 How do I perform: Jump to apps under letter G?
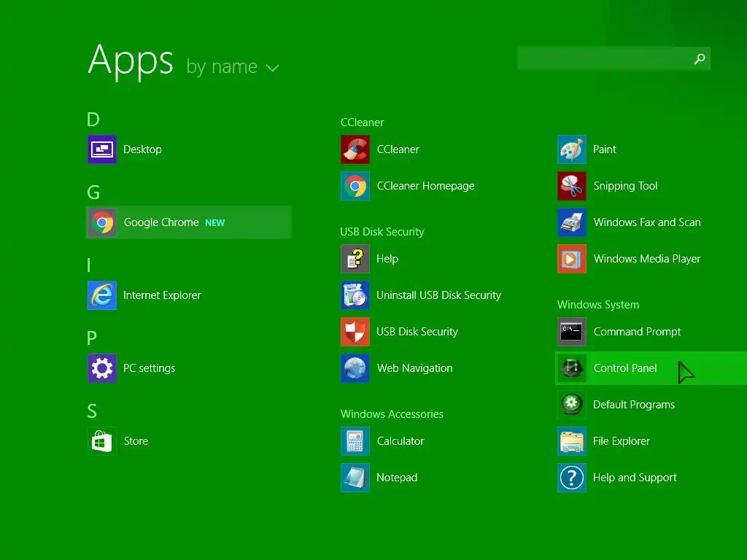(93, 192)
